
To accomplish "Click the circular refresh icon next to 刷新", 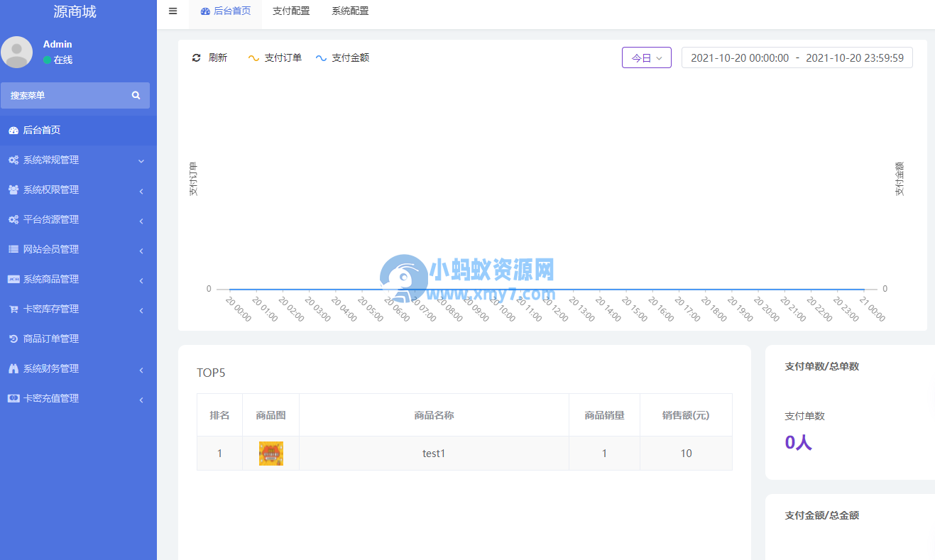I will (x=197, y=57).
